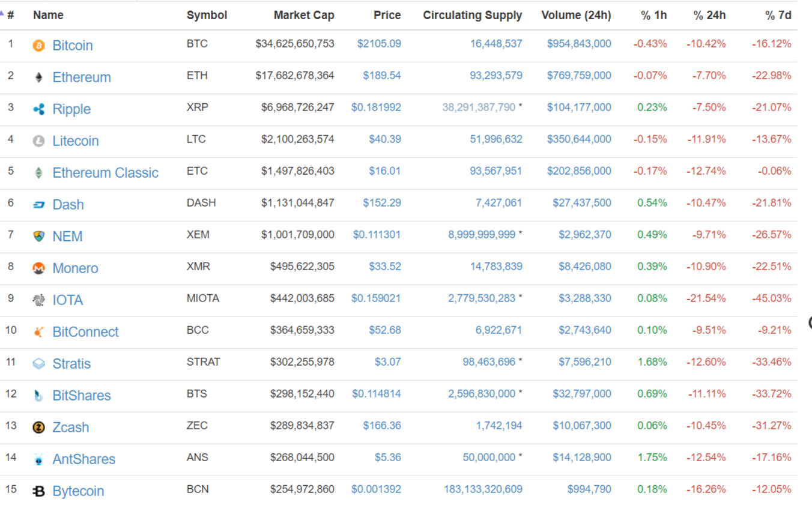The height and width of the screenshot is (505, 812).
Task: Click the orange Monero logo icon
Action: coord(38,268)
